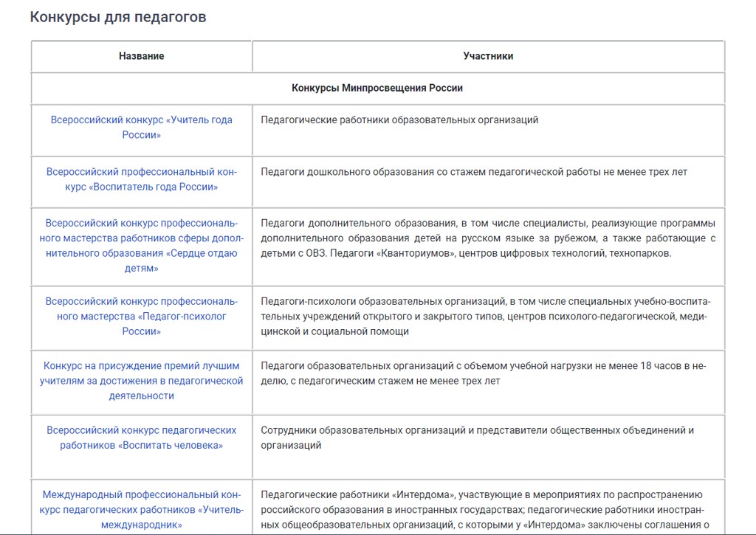Open the «Учитель года России» contest link
This screenshot has height=535, width=756.
141,127
